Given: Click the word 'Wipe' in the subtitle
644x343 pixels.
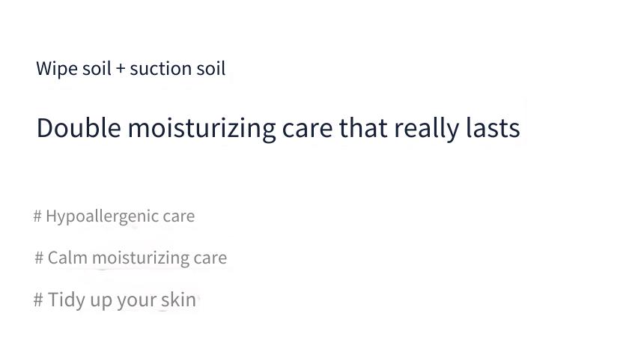Looking at the screenshot, I should [x=57, y=69].
